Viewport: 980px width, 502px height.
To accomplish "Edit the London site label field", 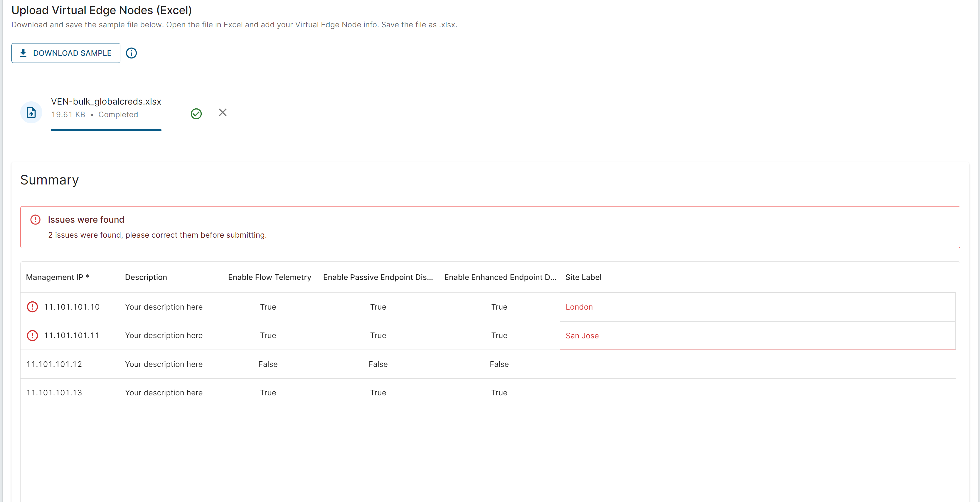I will click(x=757, y=307).
